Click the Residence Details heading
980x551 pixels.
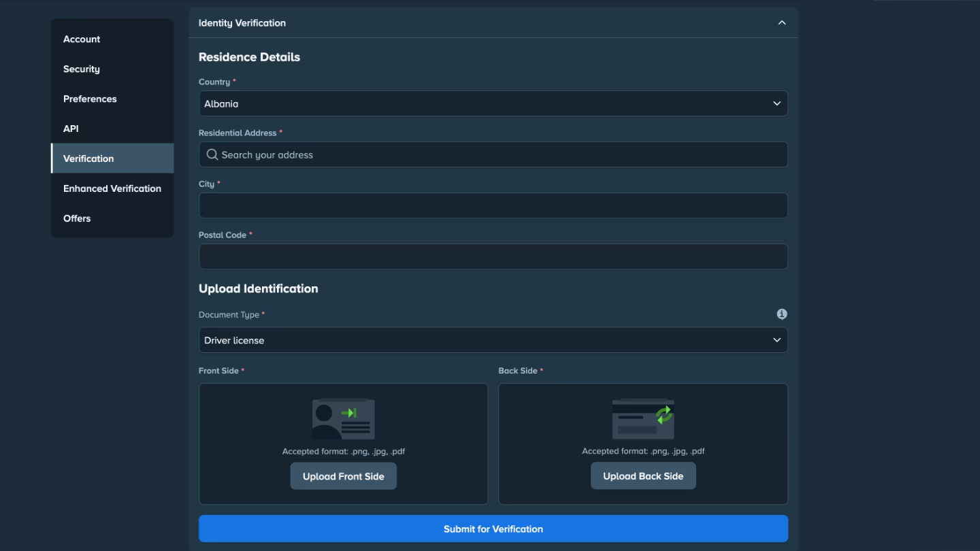pyautogui.click(x=249, y=57)
